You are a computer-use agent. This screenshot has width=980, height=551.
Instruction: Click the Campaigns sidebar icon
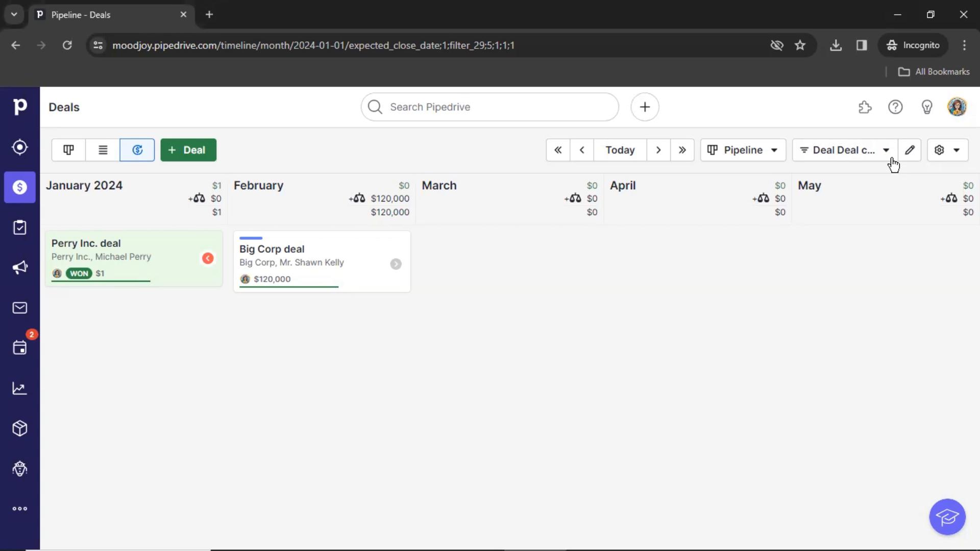tap(19, 268)
